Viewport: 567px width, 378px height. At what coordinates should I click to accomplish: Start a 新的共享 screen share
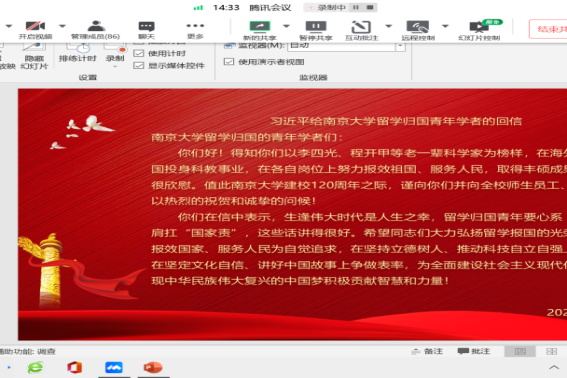click(x=259, y=30)
